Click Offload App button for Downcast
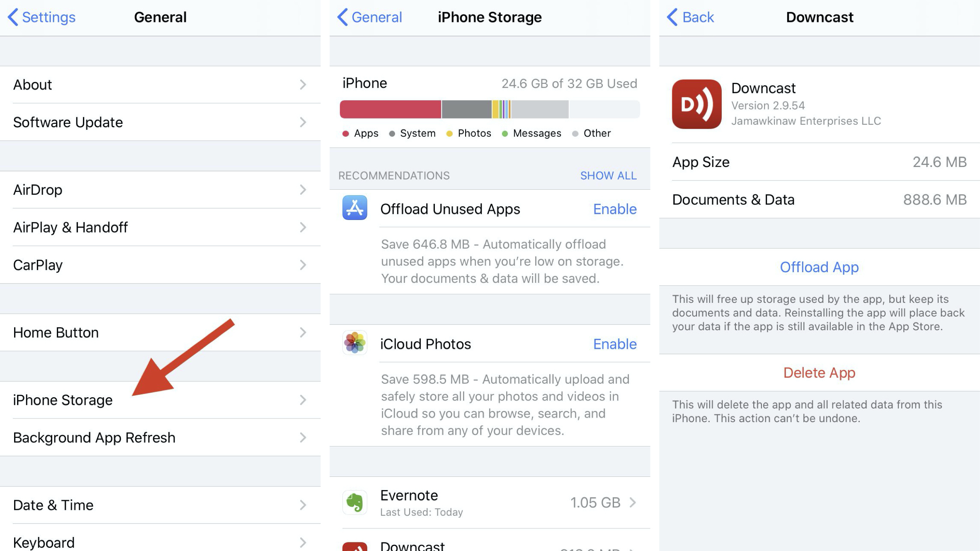The height and width of the screenshot is (551, 980). tap(817, 267)
